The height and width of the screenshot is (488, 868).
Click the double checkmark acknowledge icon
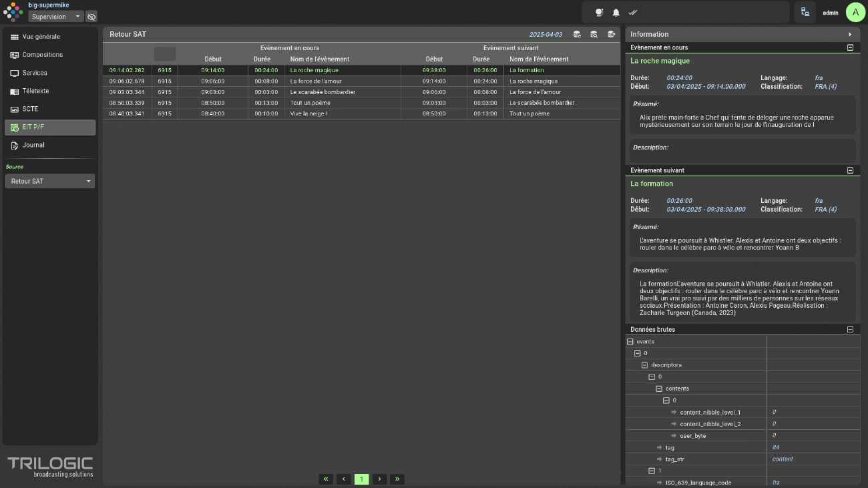pos(633,13)
